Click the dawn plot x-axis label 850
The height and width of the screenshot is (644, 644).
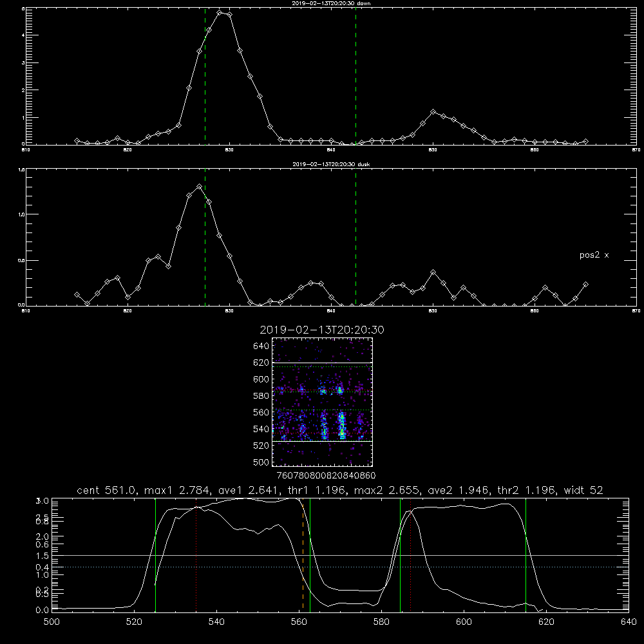point(433,150)
